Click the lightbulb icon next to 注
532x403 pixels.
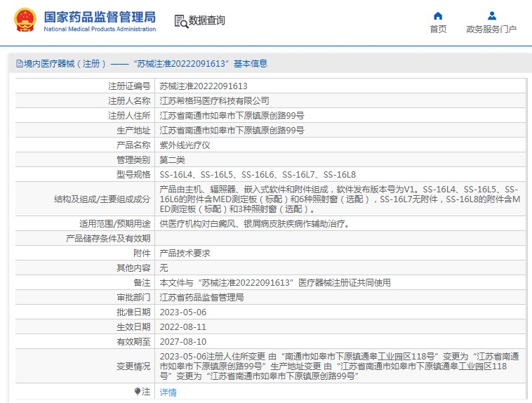(x=137, y=392)
